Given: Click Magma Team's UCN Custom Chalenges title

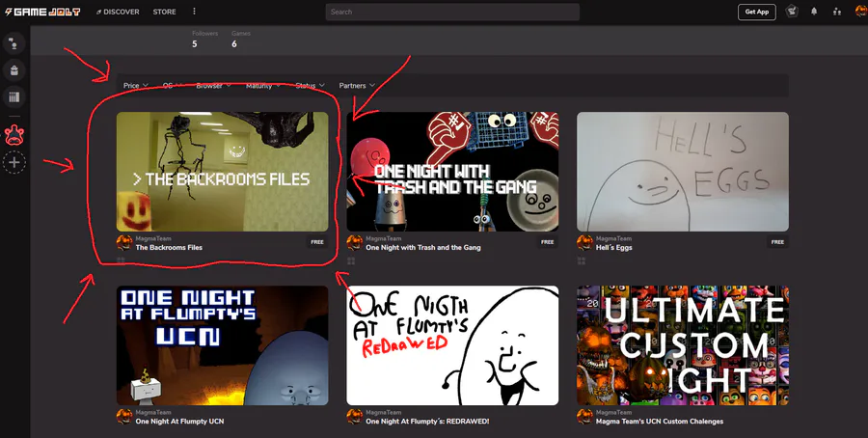Looking at the screenshot, I should pos(660,422).
